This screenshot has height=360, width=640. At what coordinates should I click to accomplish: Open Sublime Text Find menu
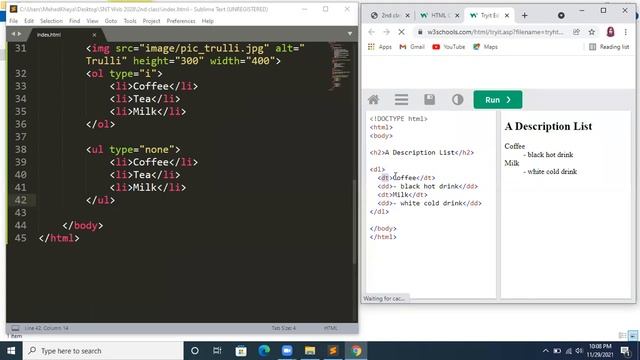pyautogui.click(x=74, y=21)
